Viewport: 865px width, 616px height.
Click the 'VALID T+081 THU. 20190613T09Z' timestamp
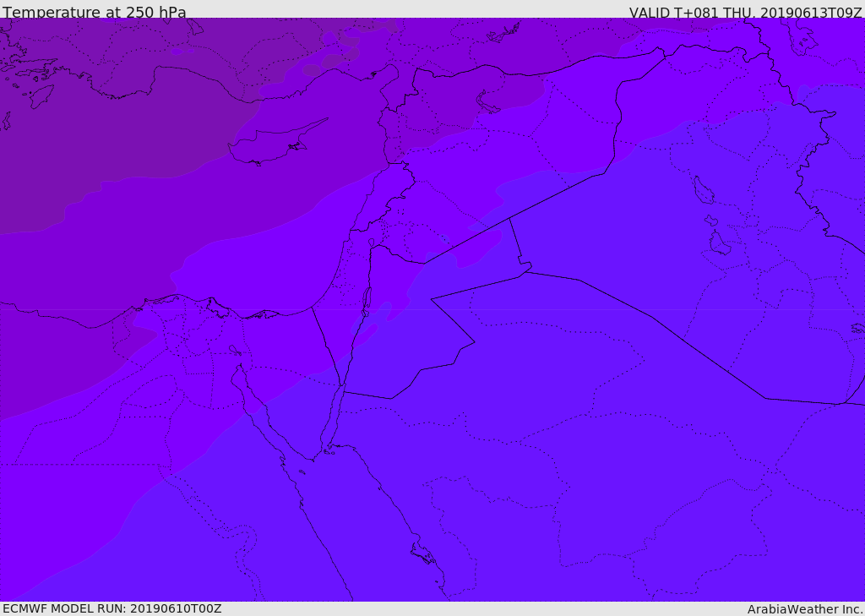[x=745, y=12]
